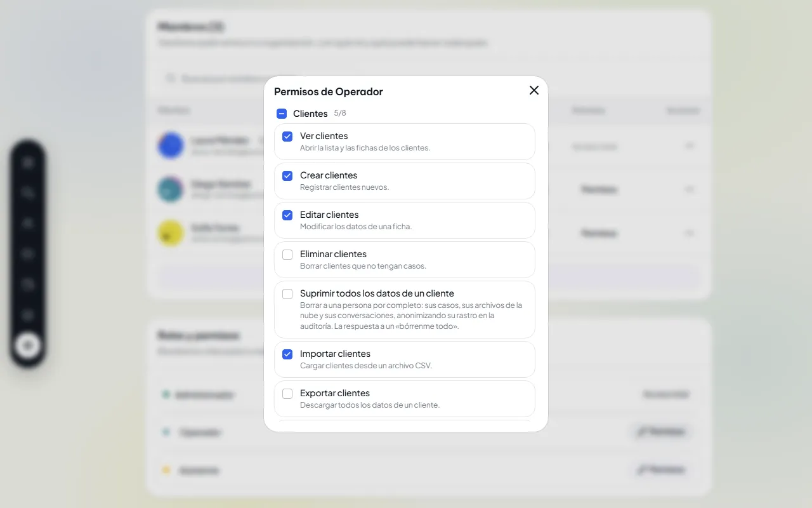Click the 'Registrar clientes nuevos.' description
Image resolution: width=812 pixels, height=508 pixels.
pyautogui.click(x=344, y=187)
